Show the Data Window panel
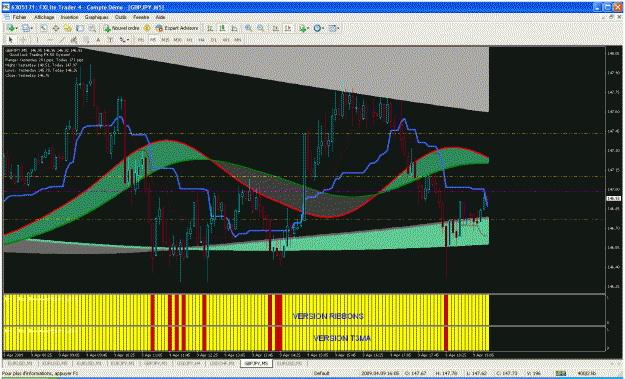Screen dimensions: 625x379 pyautogui.click(x=56, y=28)
